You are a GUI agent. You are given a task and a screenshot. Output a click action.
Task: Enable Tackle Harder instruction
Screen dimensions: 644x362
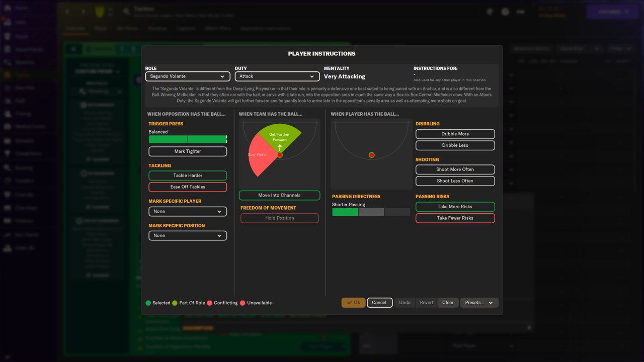188,175
